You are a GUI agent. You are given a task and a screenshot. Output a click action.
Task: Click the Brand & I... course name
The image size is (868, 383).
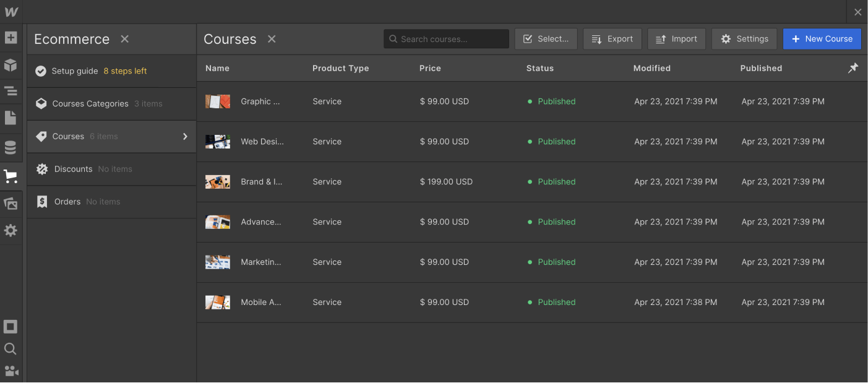click(x=261, y=182)
